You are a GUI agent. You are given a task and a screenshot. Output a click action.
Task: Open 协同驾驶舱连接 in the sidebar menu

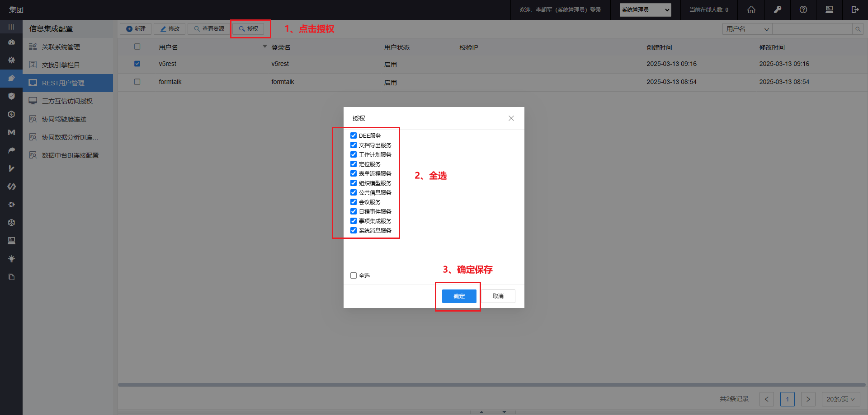pyautogui.click(x=68, y=119)
